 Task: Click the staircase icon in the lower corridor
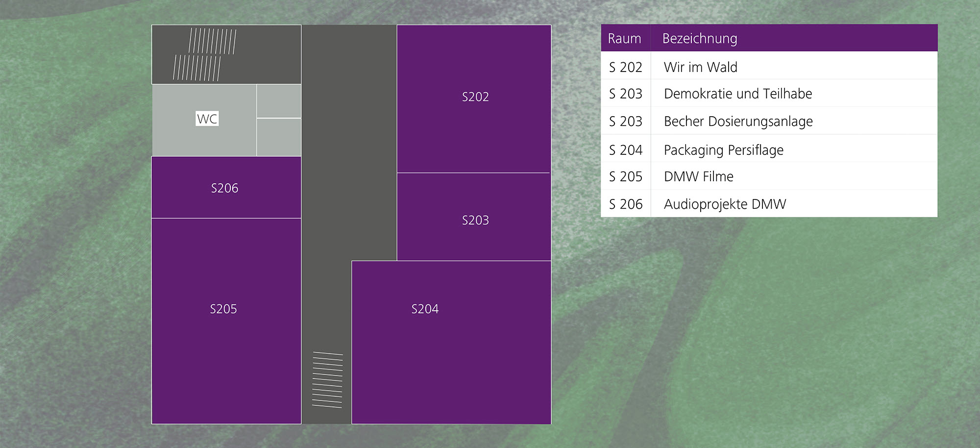click(327, 380)
